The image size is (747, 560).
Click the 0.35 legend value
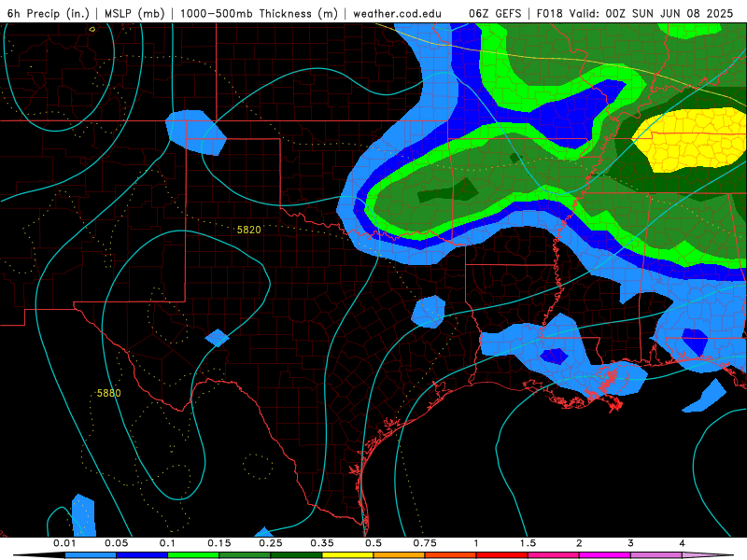(x=322, y=543)
